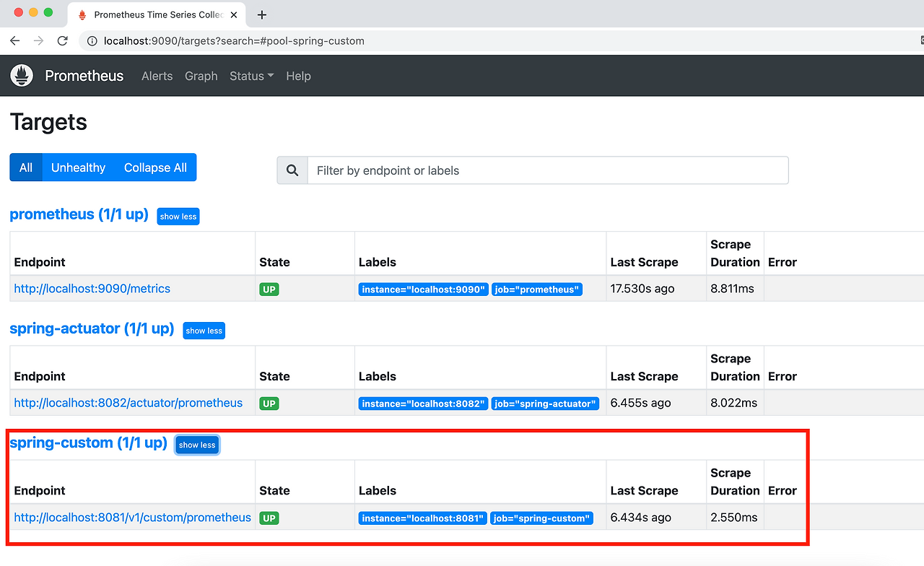Image resolution: width=924 pixels, height=566 pixels.
Task: Click the Prometheus torch logo icon
Action: tap(22, 76)
